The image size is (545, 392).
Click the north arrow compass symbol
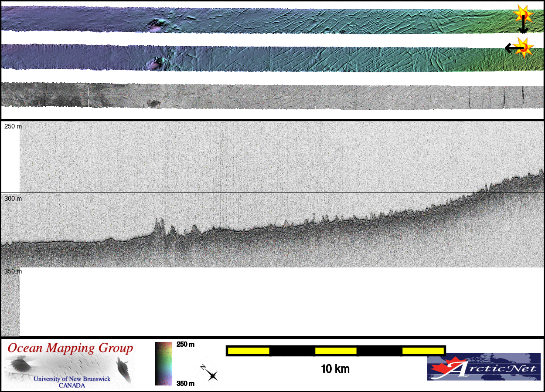coord(210,374)
